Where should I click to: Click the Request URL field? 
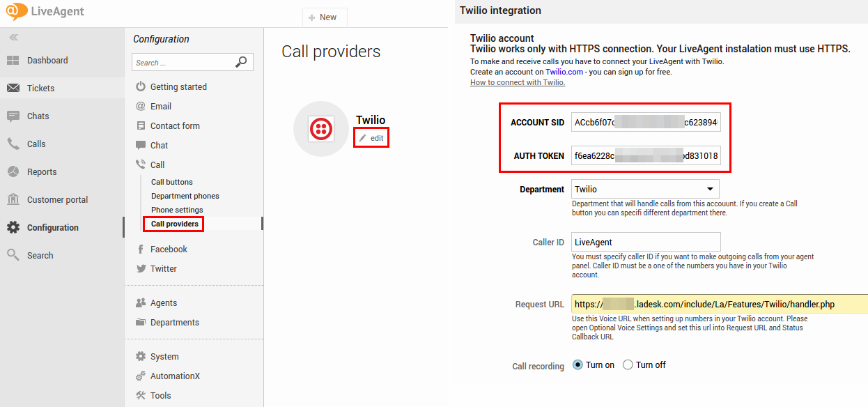pos(720,305)
